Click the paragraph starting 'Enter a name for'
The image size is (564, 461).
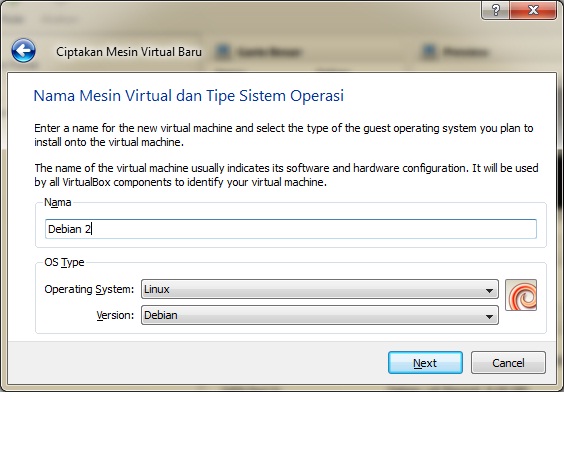coord(283,135)
